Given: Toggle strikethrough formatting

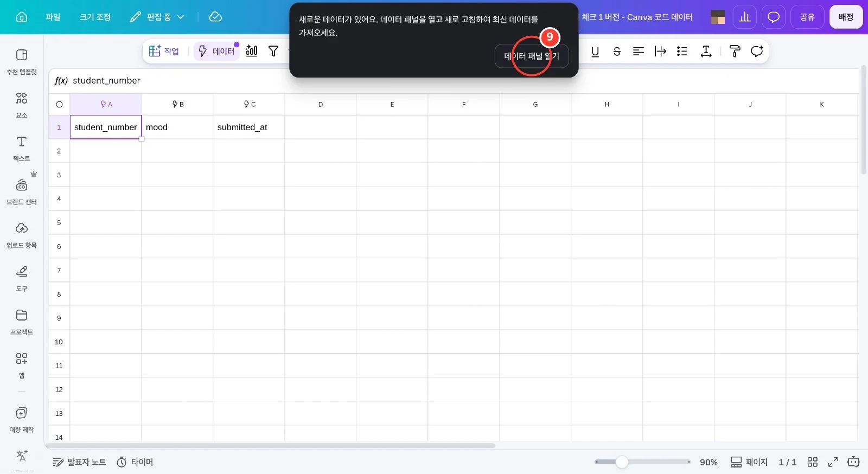Looking at the screenshot, I should [x=617, y=51].
